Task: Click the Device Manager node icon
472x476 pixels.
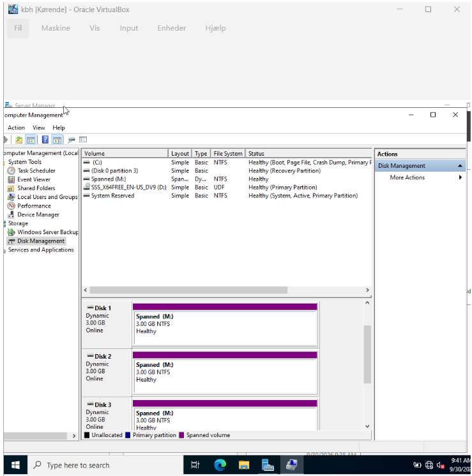Action: pyautogui.click(x=11, y=214)
